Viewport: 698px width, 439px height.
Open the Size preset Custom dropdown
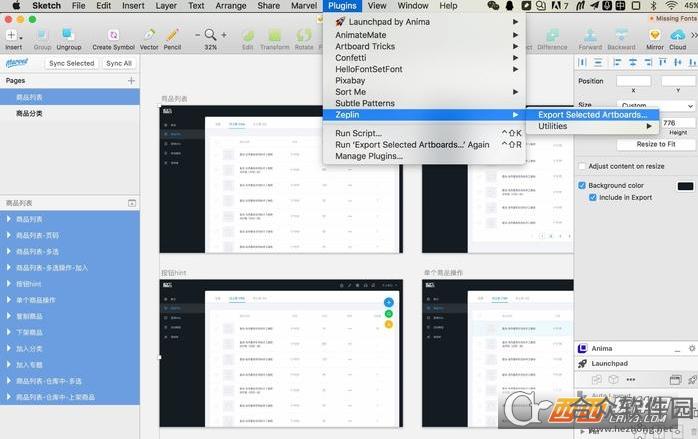[656, 106]
